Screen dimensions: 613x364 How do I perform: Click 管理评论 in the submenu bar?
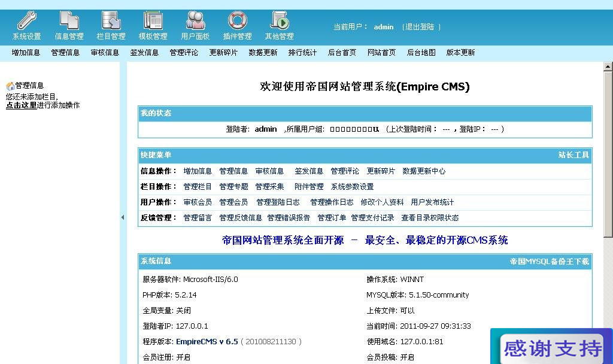coord(184,53)
